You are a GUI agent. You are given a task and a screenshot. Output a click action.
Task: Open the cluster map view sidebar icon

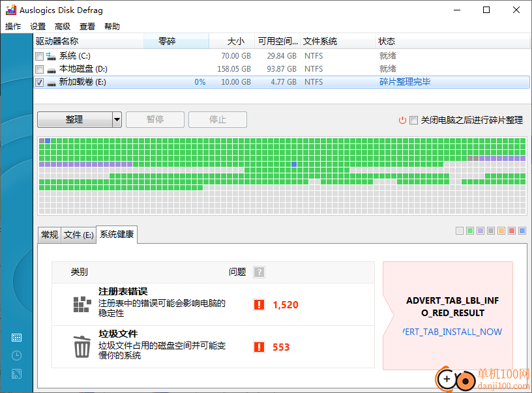[x=17, y=338]
